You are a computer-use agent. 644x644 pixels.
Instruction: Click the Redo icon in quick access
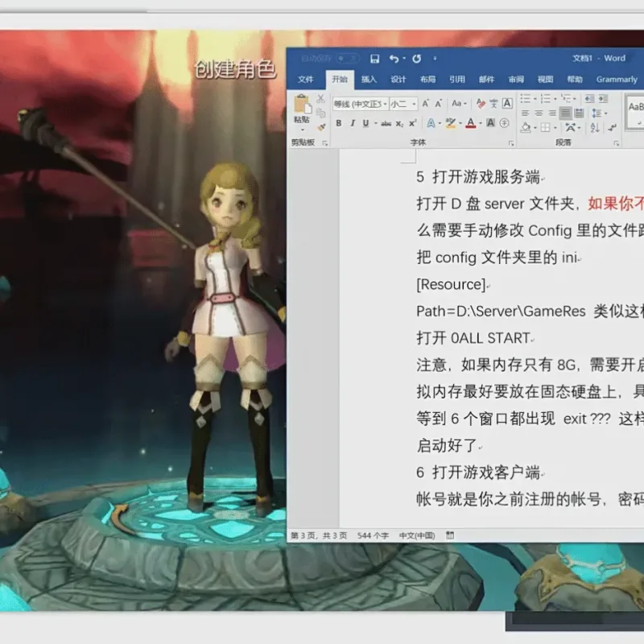click(x=416, y=59)
